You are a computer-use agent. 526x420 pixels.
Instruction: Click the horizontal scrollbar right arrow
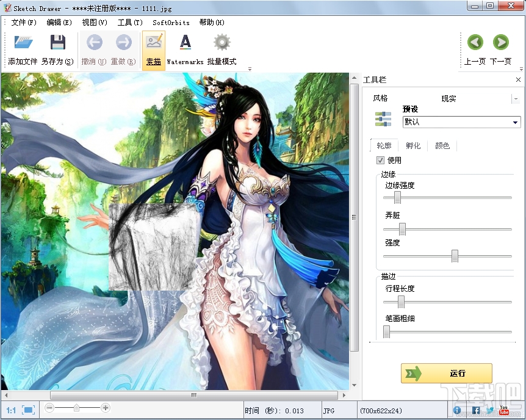click(344, 395)
